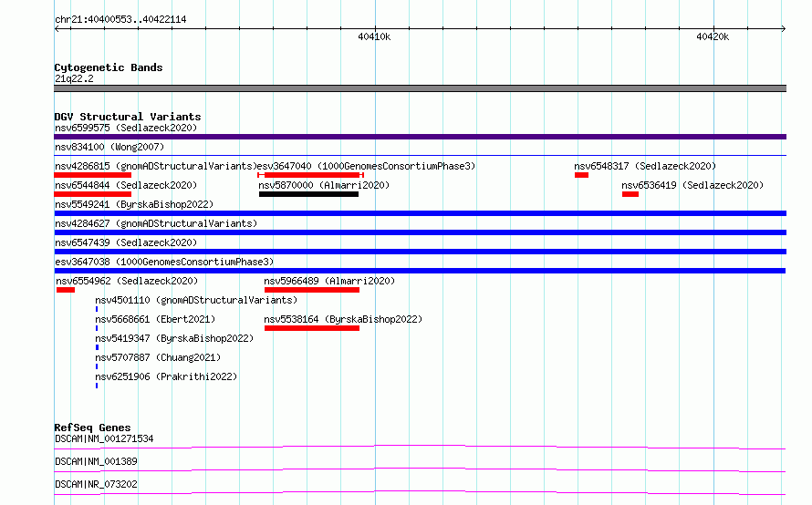Click the small red nsv6548317 bar
The width and height of the screenshot is (812, 505).
click(581, 175)
